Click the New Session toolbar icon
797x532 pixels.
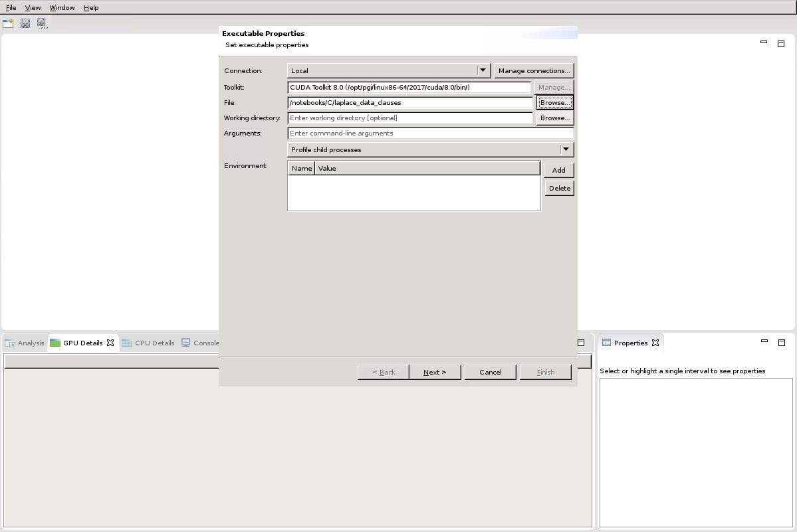[x=8, y=23]
